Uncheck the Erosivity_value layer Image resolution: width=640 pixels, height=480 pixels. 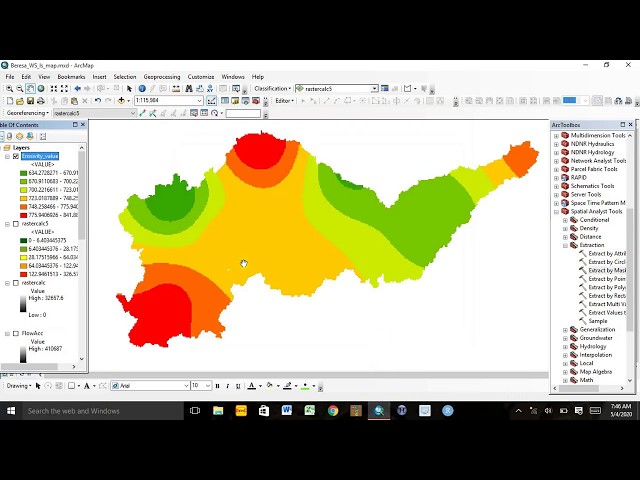click(x=16, y=156)
